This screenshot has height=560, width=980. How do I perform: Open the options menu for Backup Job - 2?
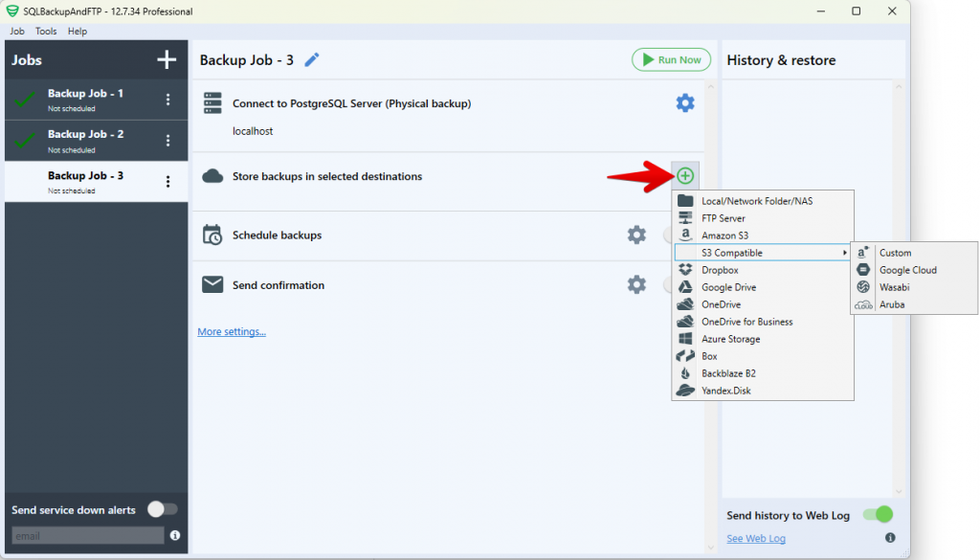[167, 141]
